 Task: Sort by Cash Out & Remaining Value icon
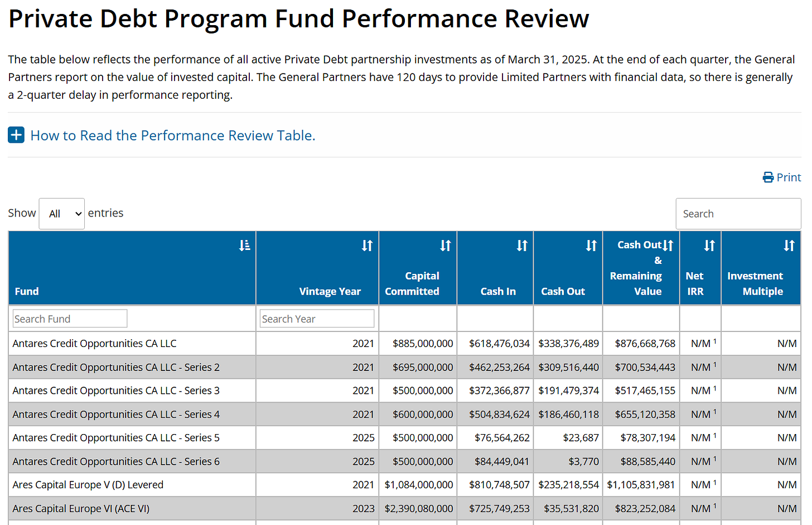tap(668, 245)
